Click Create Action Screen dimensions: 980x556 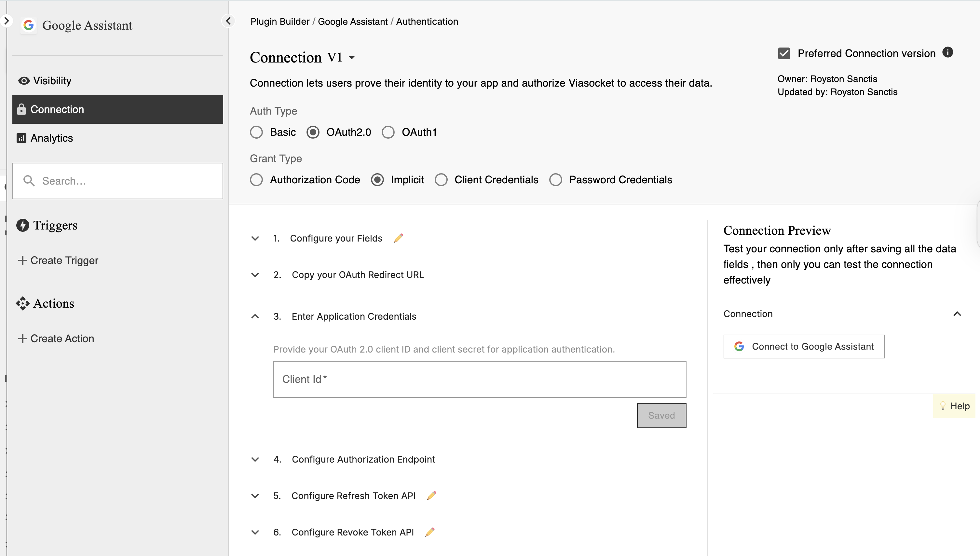[56, 339]
